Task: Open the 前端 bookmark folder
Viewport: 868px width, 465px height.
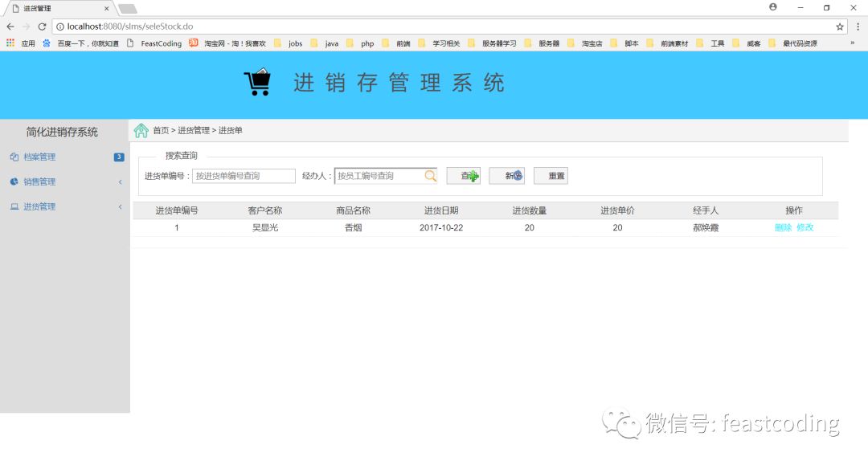Action: [396, 43]
